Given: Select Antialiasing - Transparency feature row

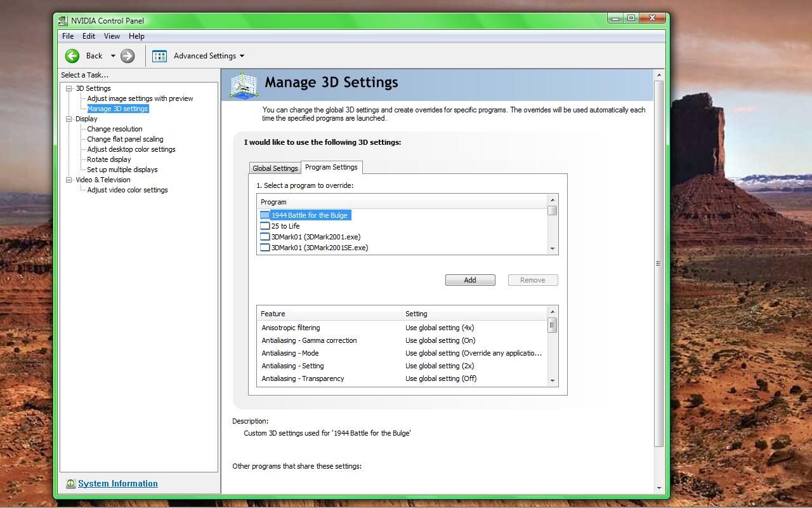Looking at the screenshot, I should pyautogui.click(x=303, y=378).
